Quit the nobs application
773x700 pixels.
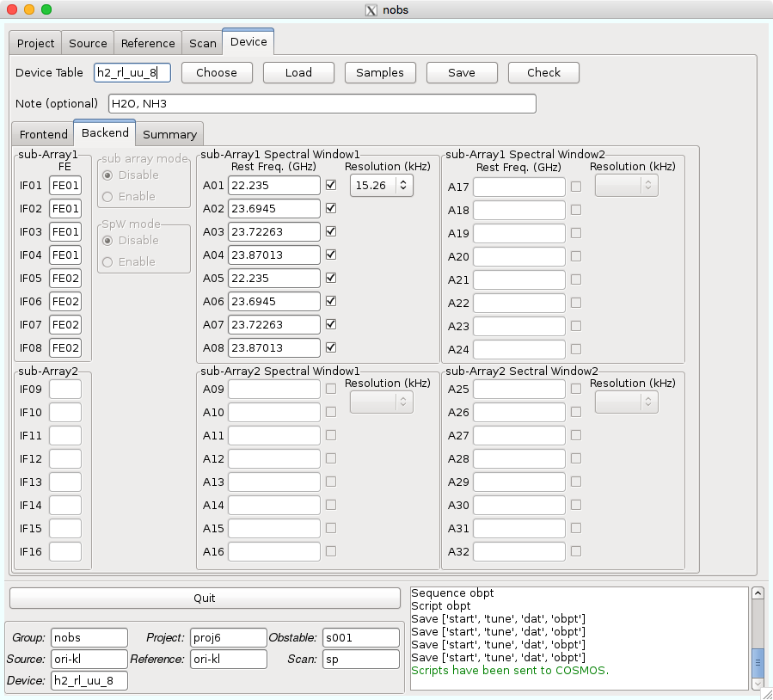pyautogui.click(x=205, y=598)
